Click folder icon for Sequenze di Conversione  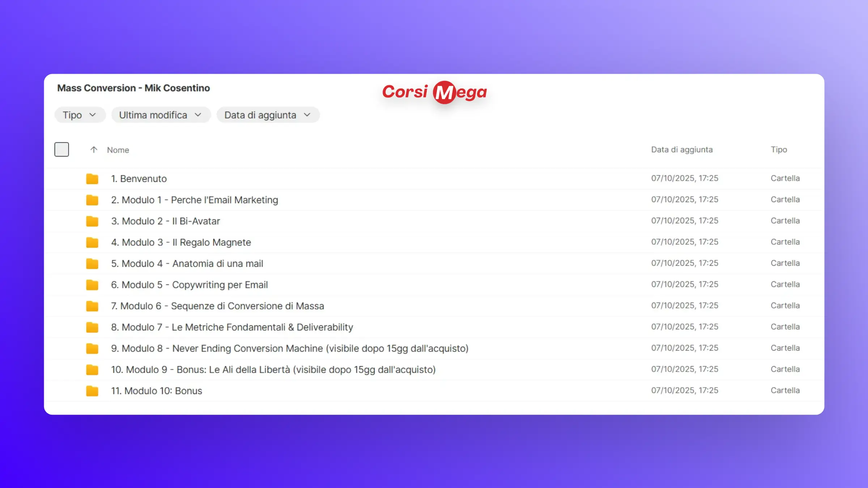[92, 306]
